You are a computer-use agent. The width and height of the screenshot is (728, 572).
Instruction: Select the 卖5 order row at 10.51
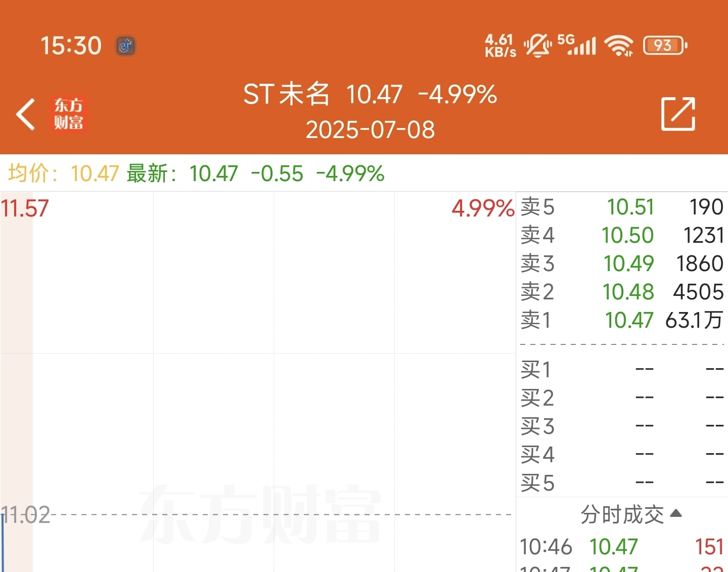[x=622, y=207]
